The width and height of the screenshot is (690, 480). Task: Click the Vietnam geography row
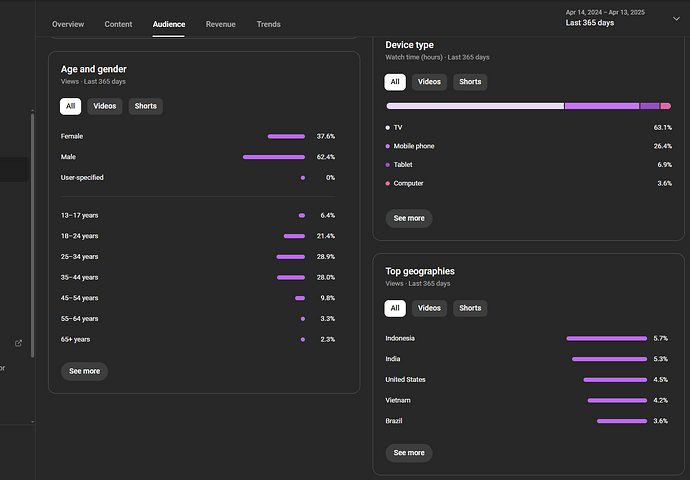[x=527, y=400]
